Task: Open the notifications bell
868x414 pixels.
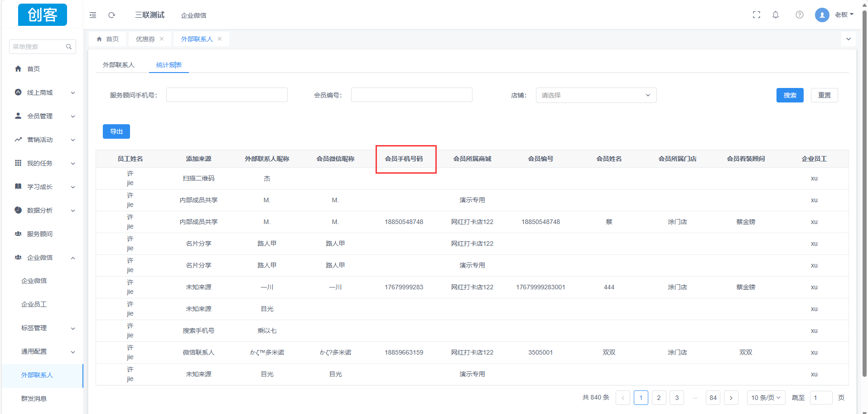Action: [x=776, y=15]
